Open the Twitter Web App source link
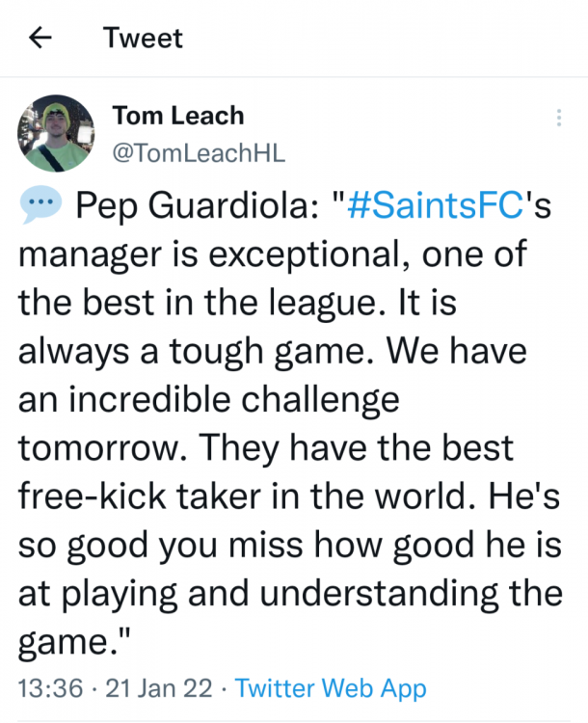 click(x=331, y=688)
